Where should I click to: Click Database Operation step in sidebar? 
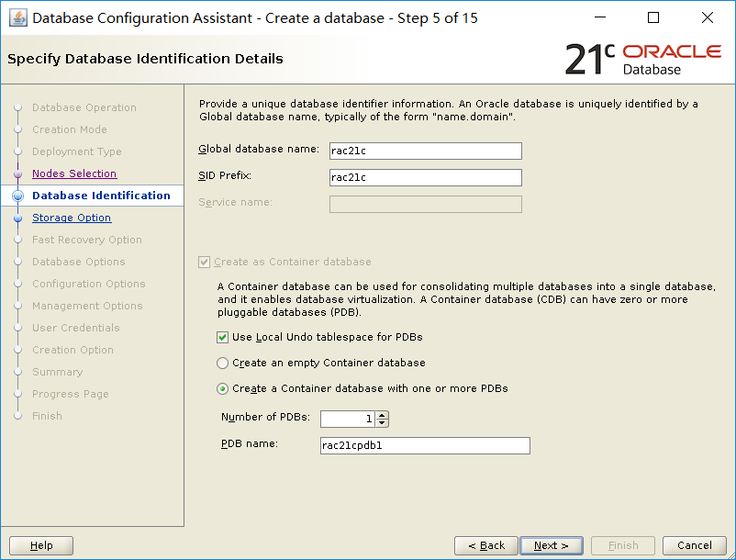[84, 107]
